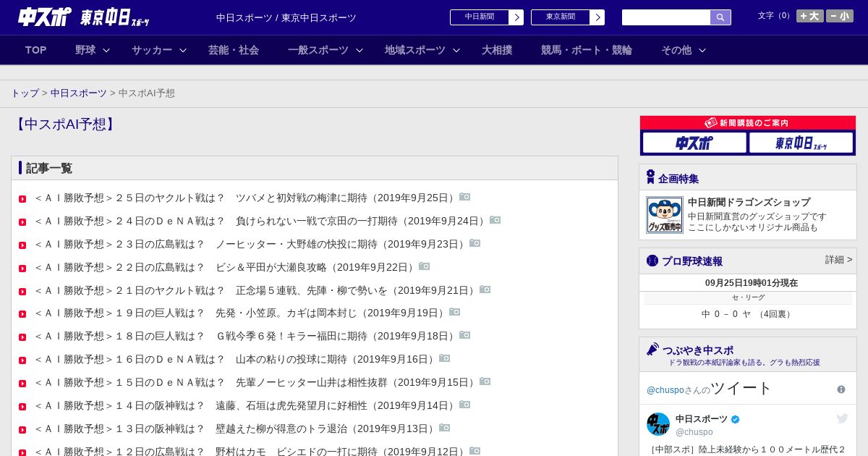This screenshot has width=868, height=456.
Task: Click the arrow beside 中日新聞 button
Action: [x=516, y=17]
